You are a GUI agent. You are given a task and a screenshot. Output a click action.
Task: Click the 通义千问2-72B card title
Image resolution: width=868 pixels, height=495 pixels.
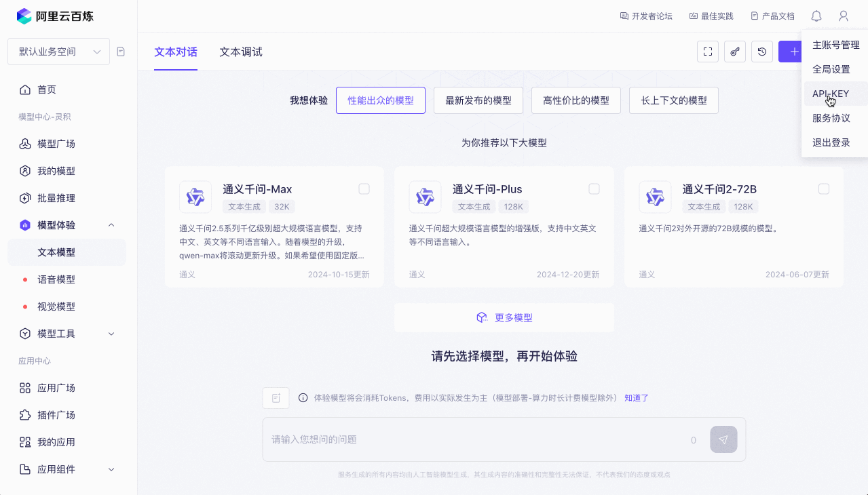pyautogui.click(x=719, y=189)
